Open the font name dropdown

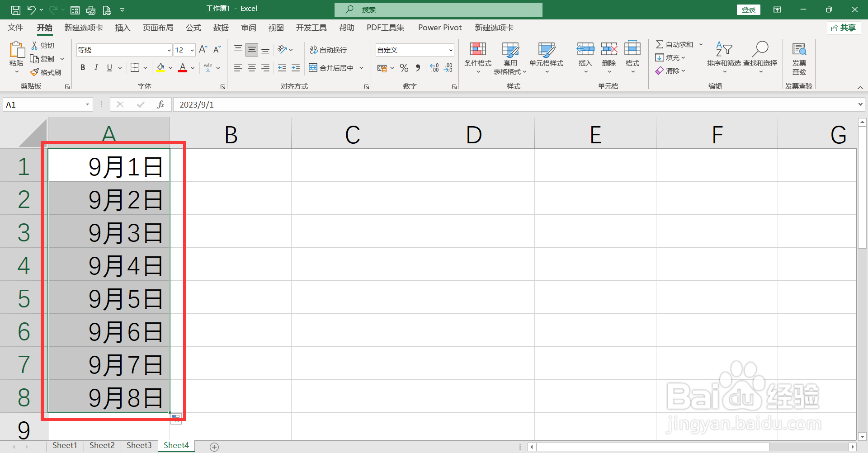click(x=169, y=50)
